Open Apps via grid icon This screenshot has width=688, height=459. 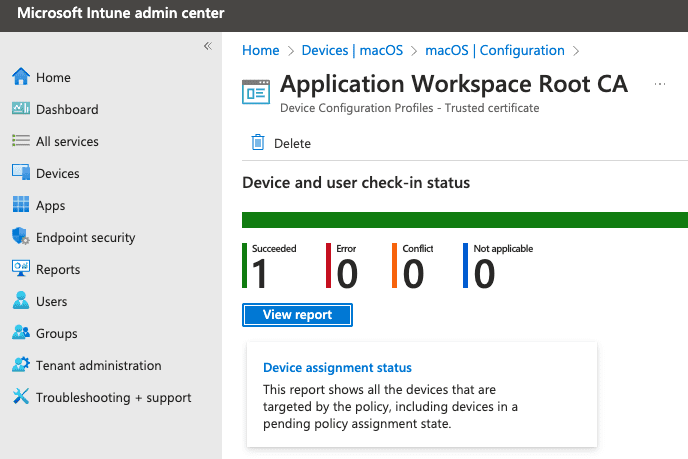point(20,205)
